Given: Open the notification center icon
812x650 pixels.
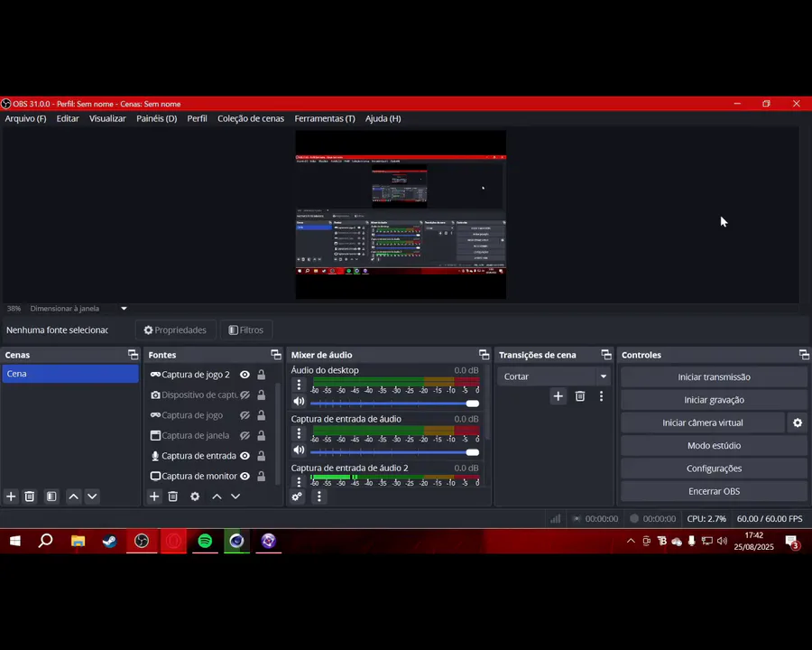Looking at the screenshot, I should point(792,543).
